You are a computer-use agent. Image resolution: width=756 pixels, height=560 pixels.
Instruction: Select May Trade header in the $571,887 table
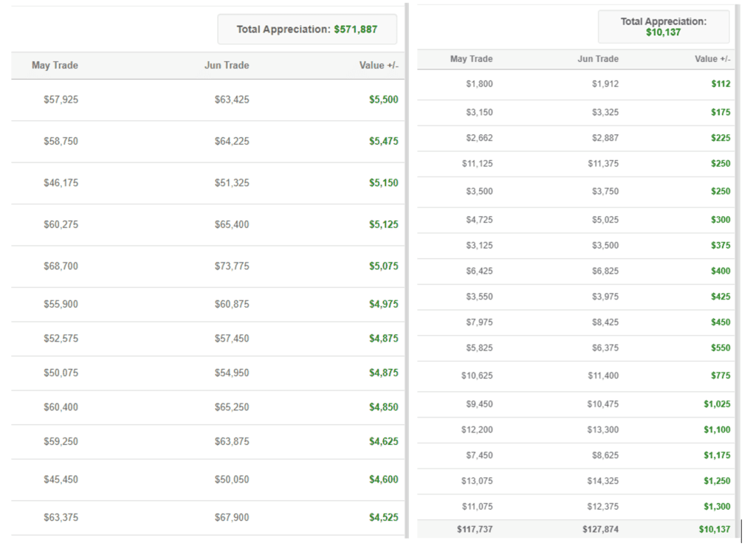pos(55,66)
